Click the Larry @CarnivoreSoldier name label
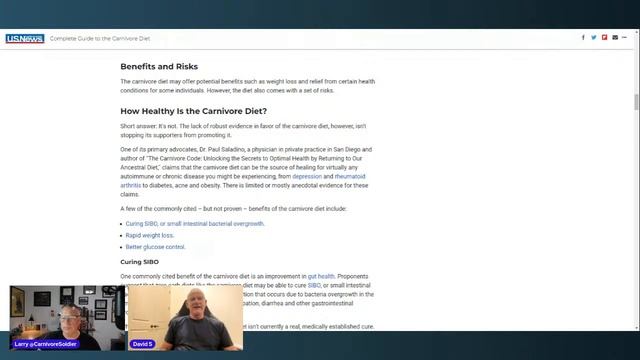The height and width of the screenshot is (360, 640). click(x=45, y=344)
